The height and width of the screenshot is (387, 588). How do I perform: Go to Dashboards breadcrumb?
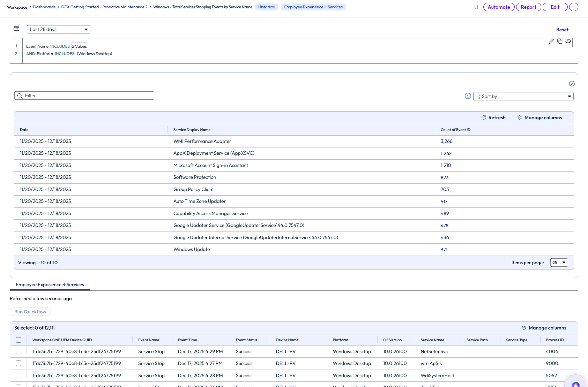coord(44,7)
